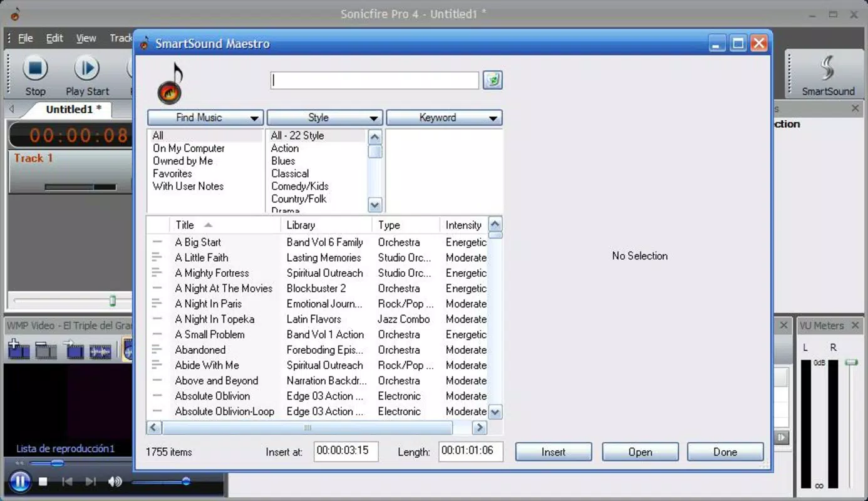This screenshot has height=501, width=868.
Task: Skip to next item in WMP player
Action: 91,482
